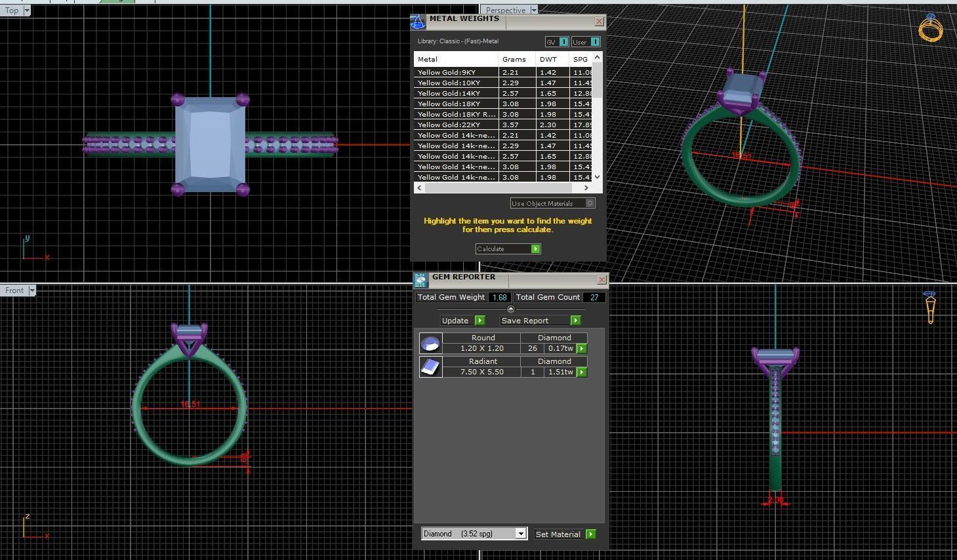
Task: Click the radiant gem weight 1.51tw
Action: (x=561, y=372)
